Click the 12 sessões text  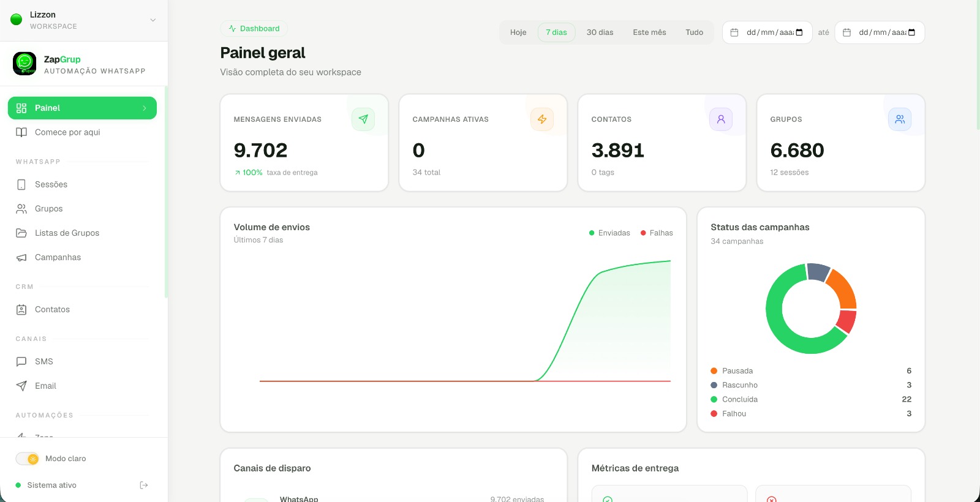coord(789,173)
